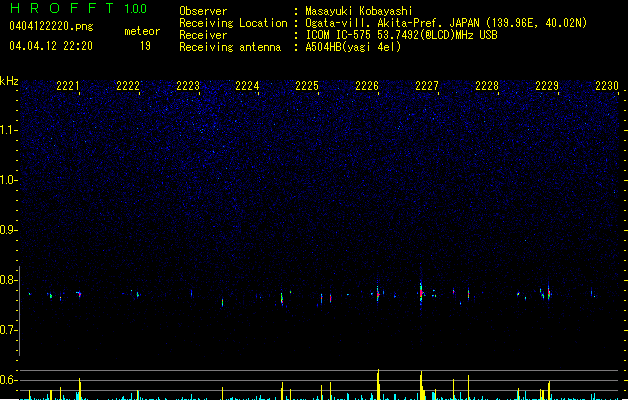The height and width of the screenshot is (400, 629).
Task: Click the HROFFT 1.00 program title
Action: coord(79,8)
